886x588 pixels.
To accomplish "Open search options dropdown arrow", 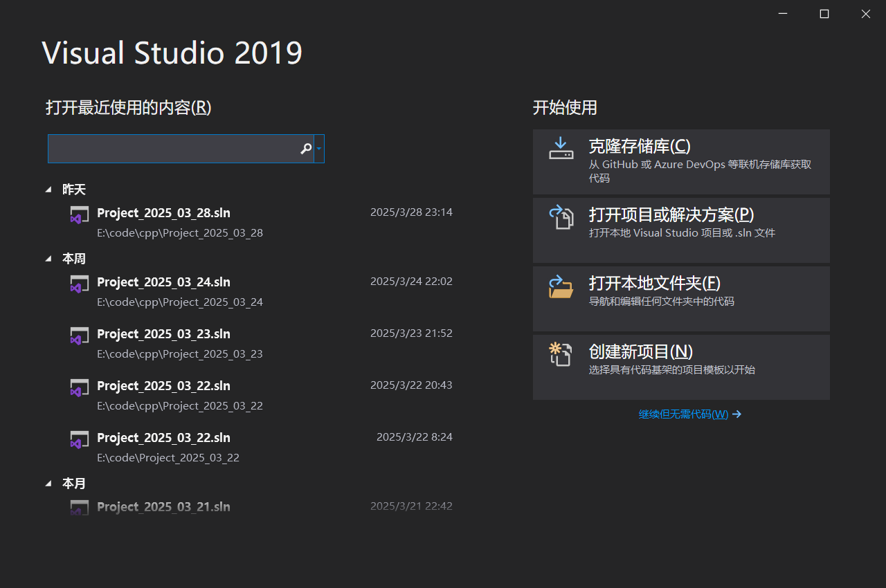I will tap(319, 149).
